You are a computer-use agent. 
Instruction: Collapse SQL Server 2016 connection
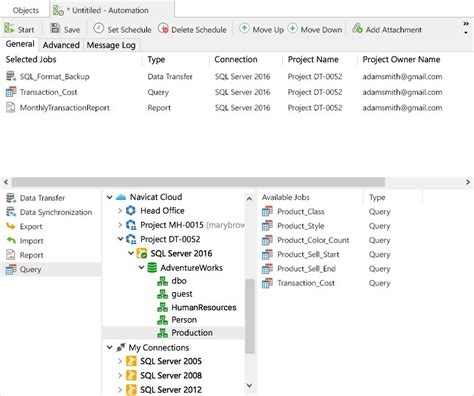(x=131, y=253)
